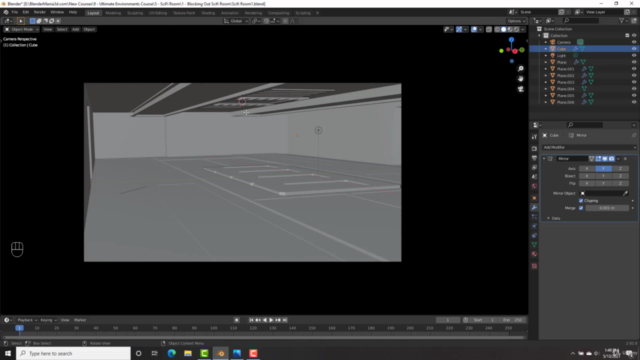Jump to timeline end frame button

(x=285, y=320)
